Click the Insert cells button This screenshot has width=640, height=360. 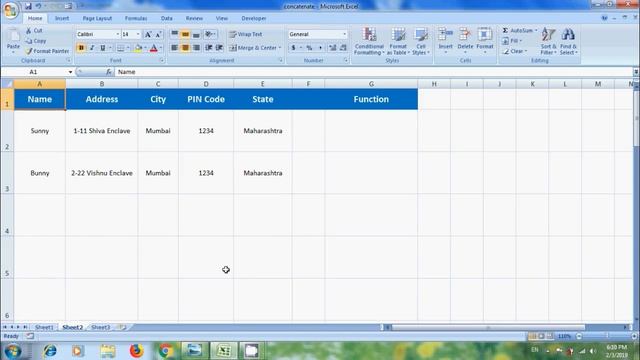tap(445, 41)
